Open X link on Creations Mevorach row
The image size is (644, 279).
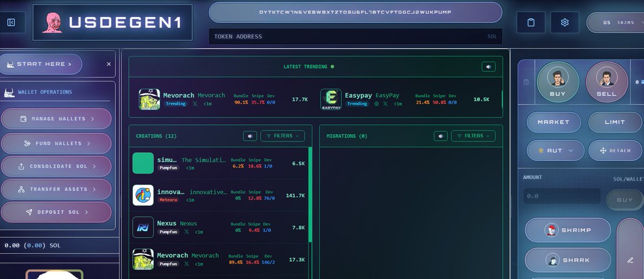tap(187, 264)
